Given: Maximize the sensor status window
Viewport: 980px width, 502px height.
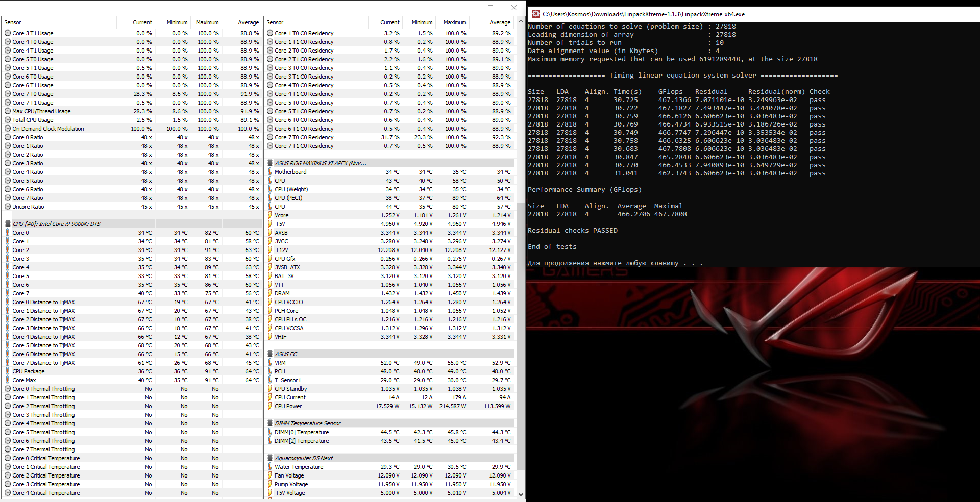Looking at the screenshot, I should (491, 8).
